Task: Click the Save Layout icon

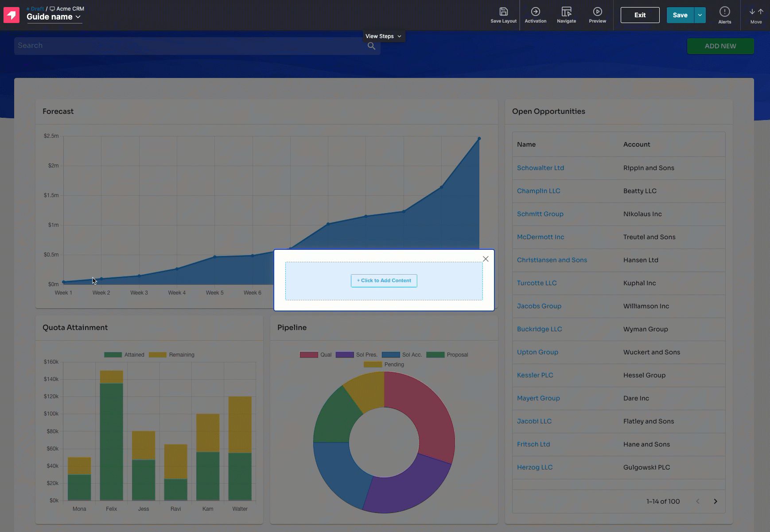Action: (x=503, y=12)
